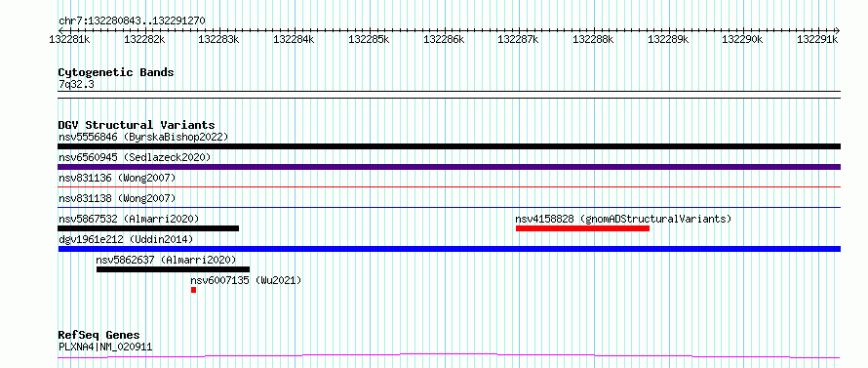This screenshot has width=868, height=368.
Task: Open variant nsv5867532 (Almarri2020) label
Action: pos(129,219)
